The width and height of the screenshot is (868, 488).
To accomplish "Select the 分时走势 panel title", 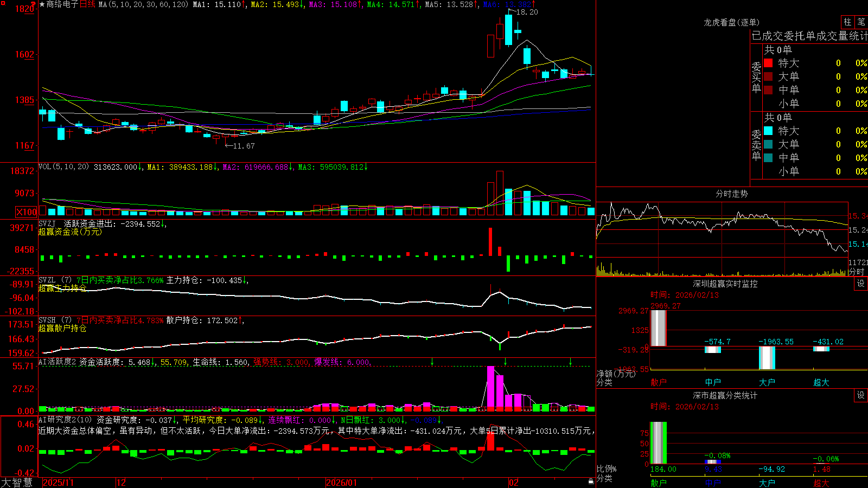I will coord(731,194).
